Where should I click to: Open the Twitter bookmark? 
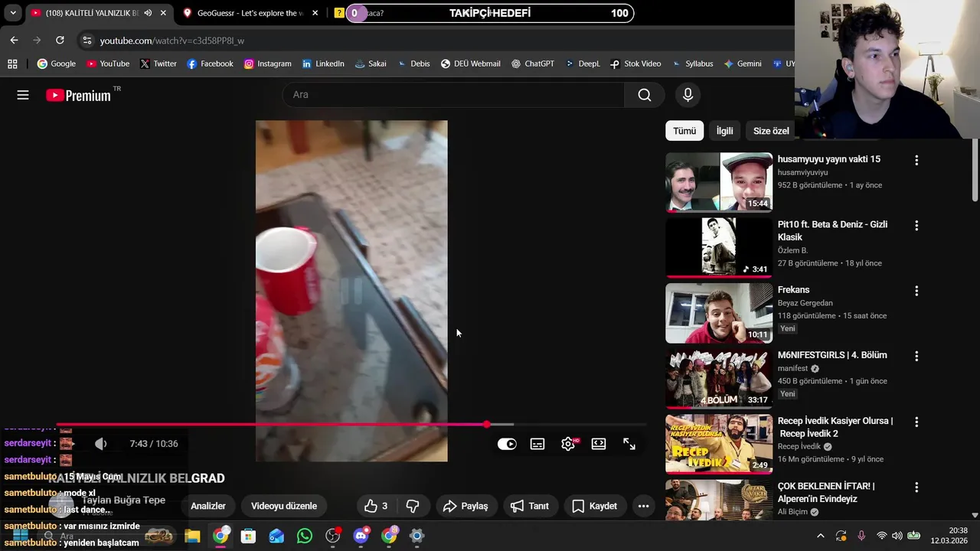(158, 64)
